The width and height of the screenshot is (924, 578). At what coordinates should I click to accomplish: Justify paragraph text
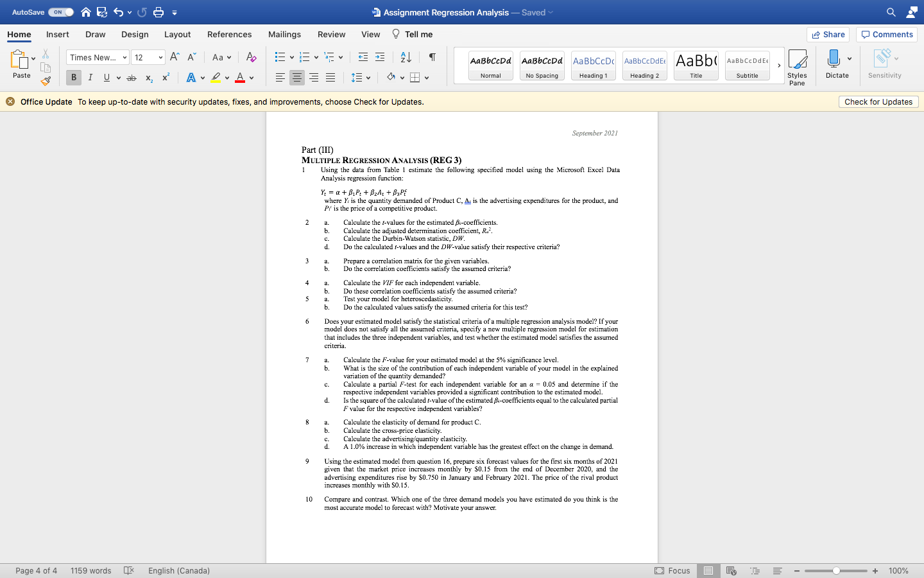330,78
